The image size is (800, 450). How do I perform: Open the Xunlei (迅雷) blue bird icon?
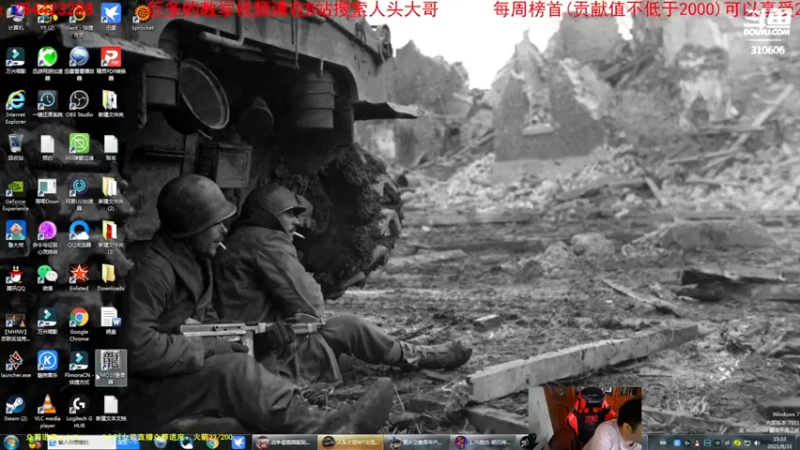coord(111,15)
